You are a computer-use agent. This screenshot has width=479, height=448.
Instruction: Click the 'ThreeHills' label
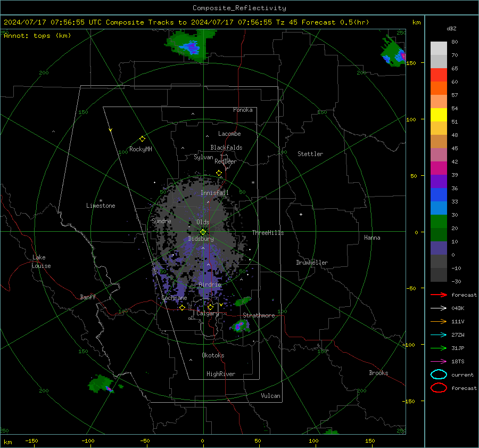tap(268, 233)
